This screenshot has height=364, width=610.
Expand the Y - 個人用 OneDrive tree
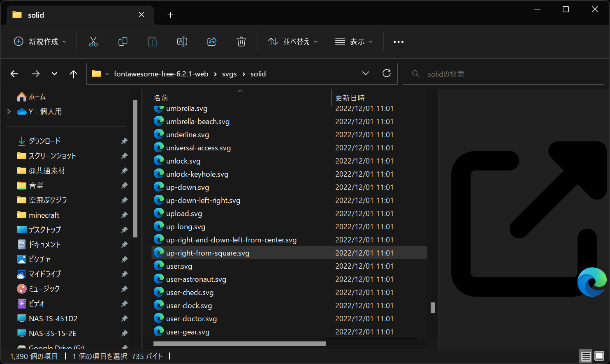coord(9,111)
